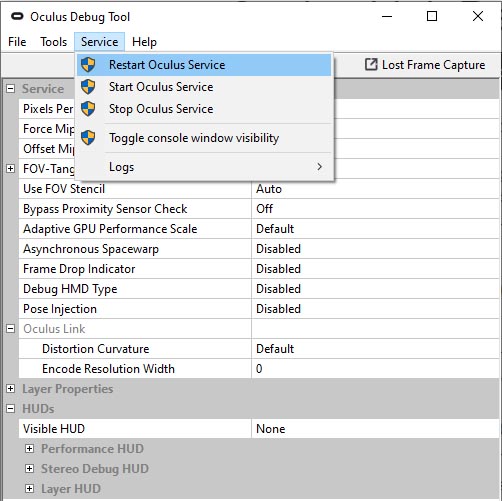Collapse the Service section
The image size is (502, 501).
point(11,89)
